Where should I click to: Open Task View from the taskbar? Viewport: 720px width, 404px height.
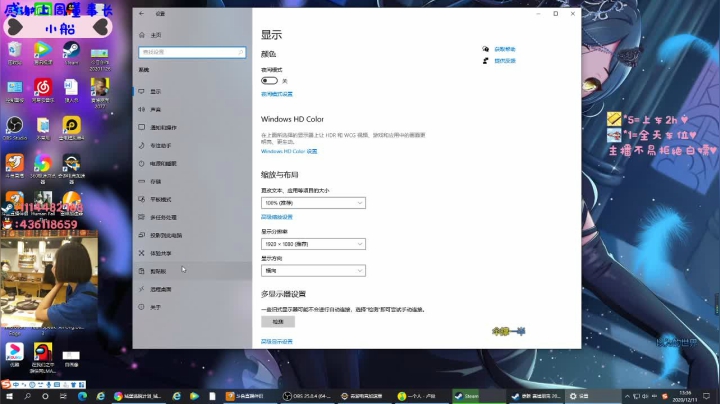63,396
